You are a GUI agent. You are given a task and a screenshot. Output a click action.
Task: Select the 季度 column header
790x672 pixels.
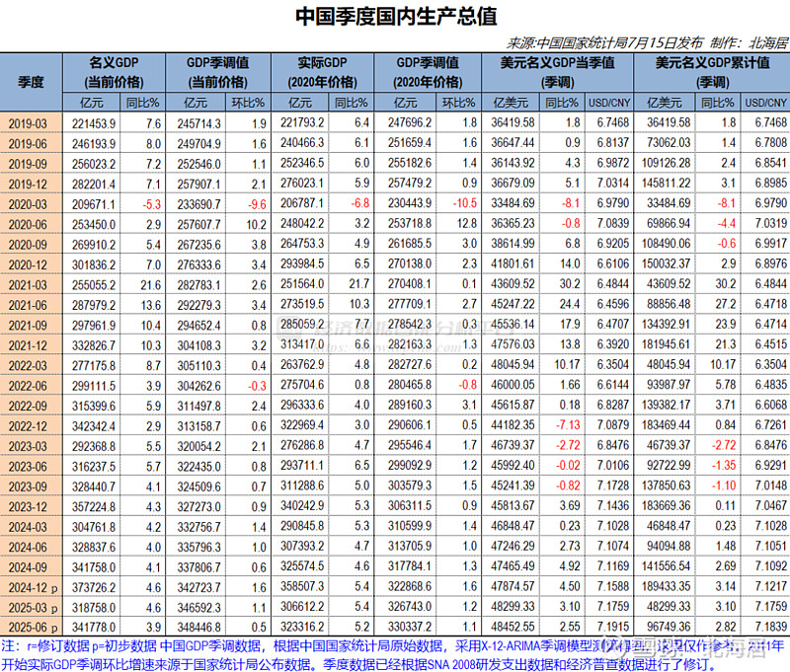pyautogui.click(x=30, y=83)
